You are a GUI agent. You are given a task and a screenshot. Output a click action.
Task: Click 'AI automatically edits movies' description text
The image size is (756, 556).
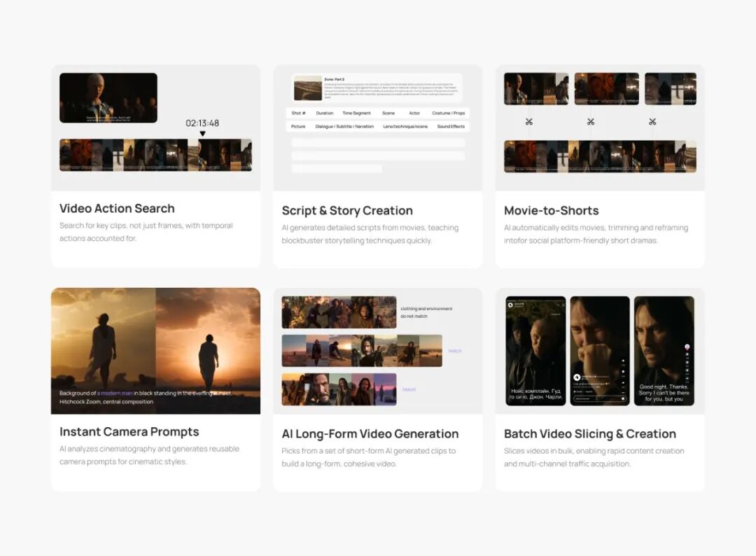click(x=596, y=234)
